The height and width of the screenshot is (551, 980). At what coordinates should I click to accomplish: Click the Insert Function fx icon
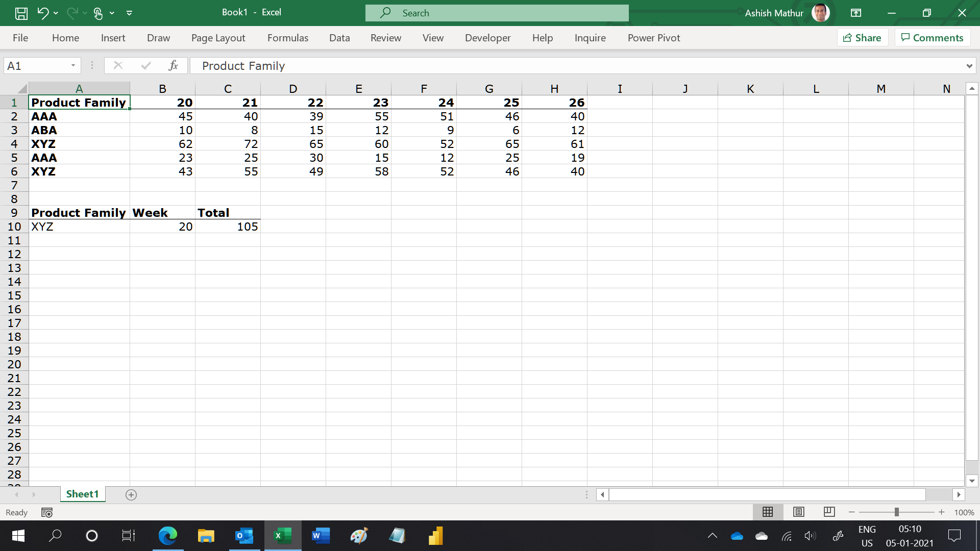click(174, 66)
